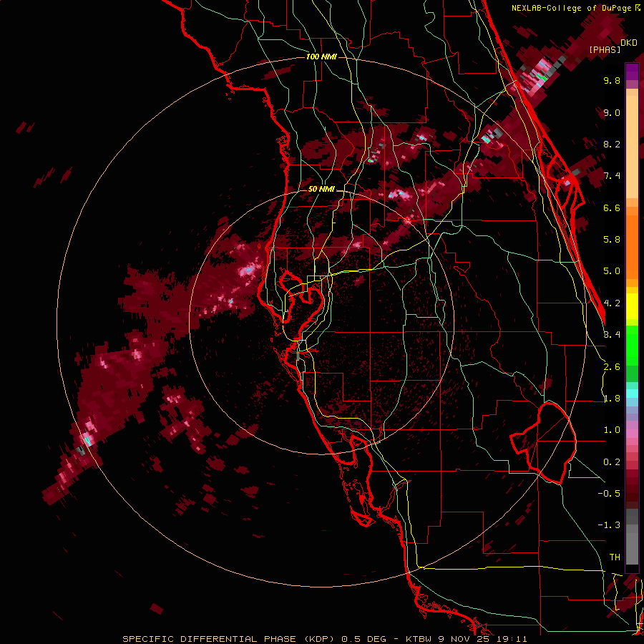Click the -0.5 scale value
The height and width of the screenshot is (644, 644).
click(609, 494)
